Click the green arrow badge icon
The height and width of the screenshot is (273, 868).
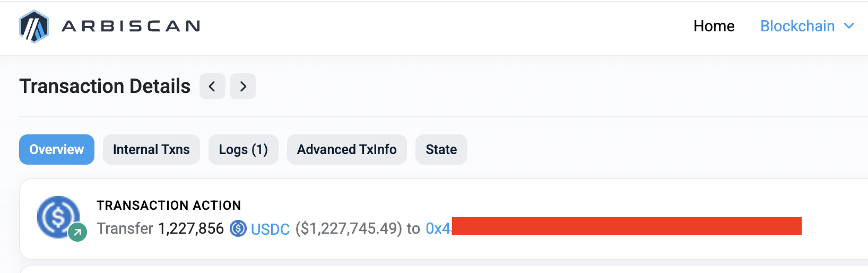coord(77,232)
